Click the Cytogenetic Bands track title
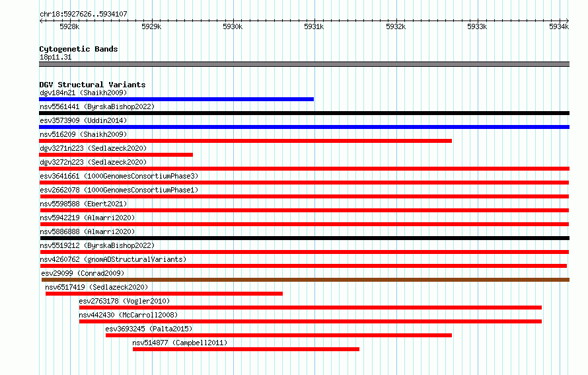The width and height of the screenshot is (588, 375). tap(79, 49)
